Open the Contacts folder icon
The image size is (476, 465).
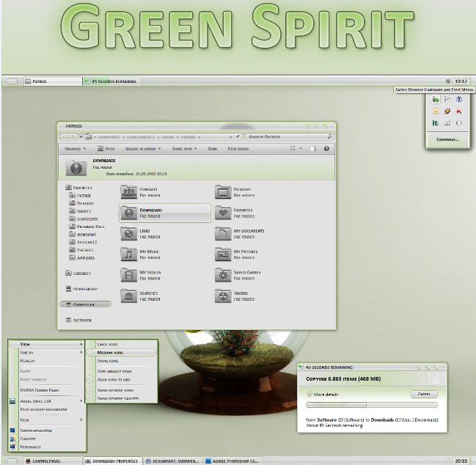[x=128, y=192]
